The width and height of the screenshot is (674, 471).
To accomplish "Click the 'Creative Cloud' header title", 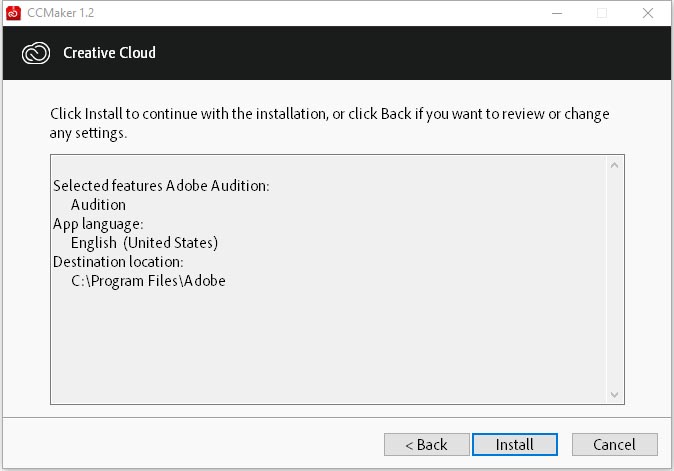I will coord(110,53).
